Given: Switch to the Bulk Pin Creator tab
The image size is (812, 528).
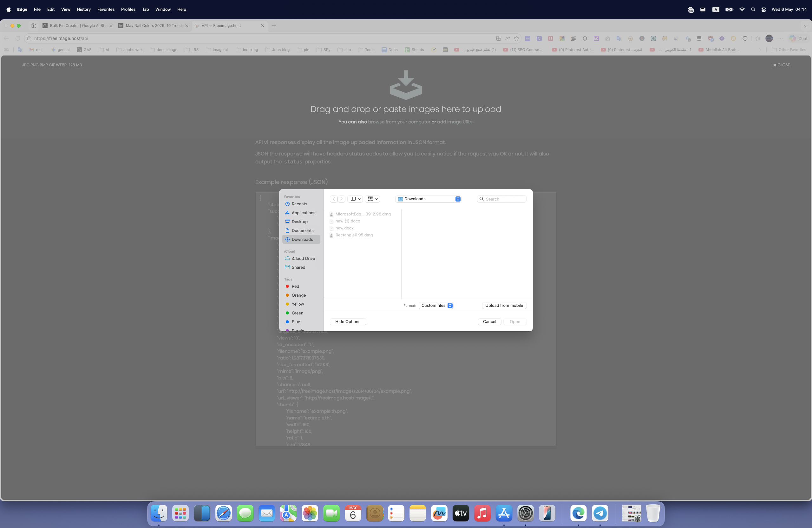Looking at the screenshot, I should (x=78, y=26).
